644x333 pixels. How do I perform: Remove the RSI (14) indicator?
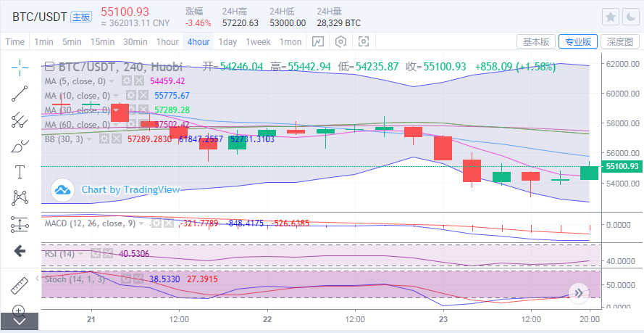pos(107,254)
